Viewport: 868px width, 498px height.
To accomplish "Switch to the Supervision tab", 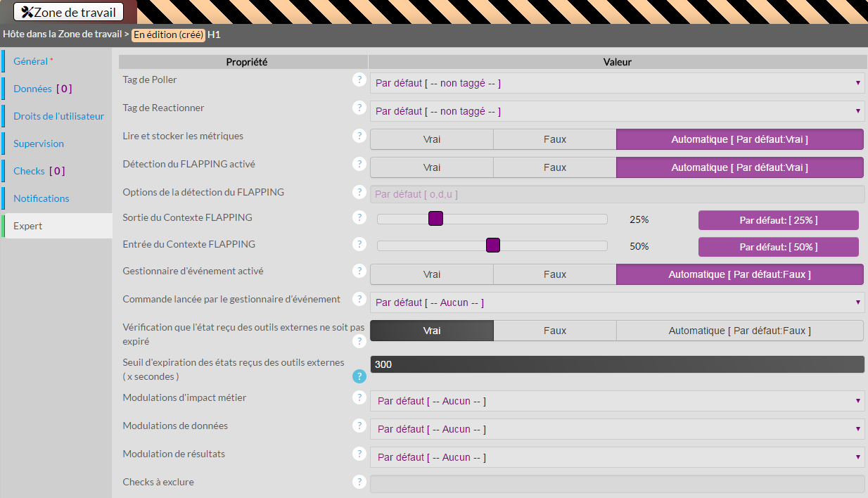I will (39, 143).
